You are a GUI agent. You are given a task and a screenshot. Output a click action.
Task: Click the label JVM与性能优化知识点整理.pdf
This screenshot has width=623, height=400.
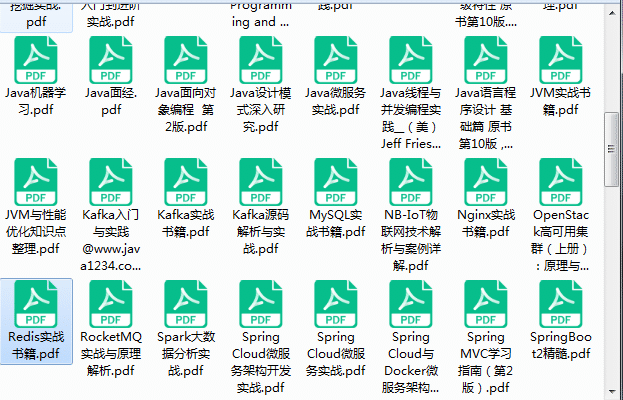(x=36, y=232)
